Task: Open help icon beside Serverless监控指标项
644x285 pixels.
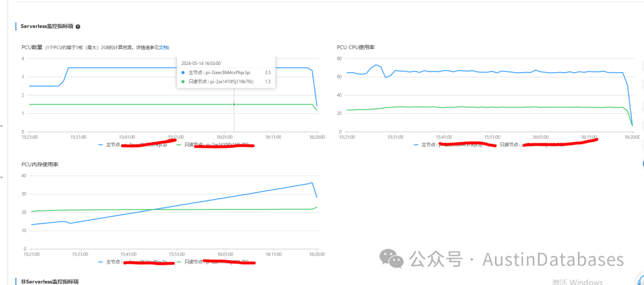Action: click(78, 26)
